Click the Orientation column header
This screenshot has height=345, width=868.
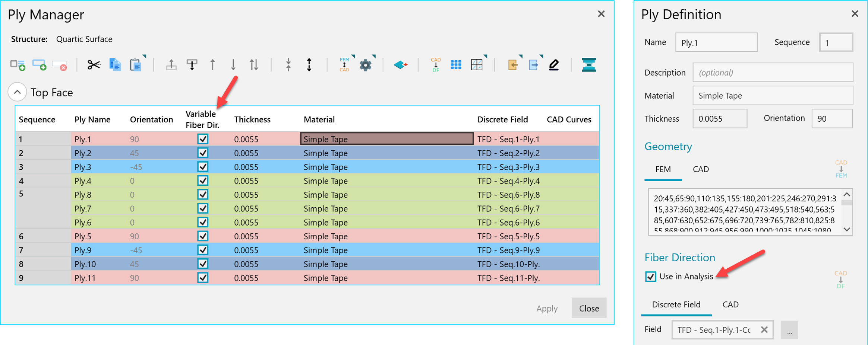[x=151, y=119]
